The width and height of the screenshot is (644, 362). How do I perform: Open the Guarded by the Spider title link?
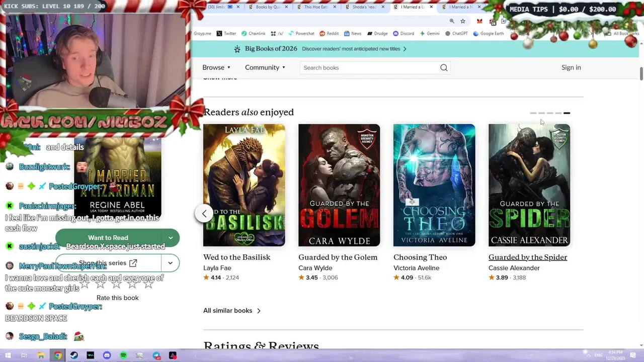click(528, 257)
